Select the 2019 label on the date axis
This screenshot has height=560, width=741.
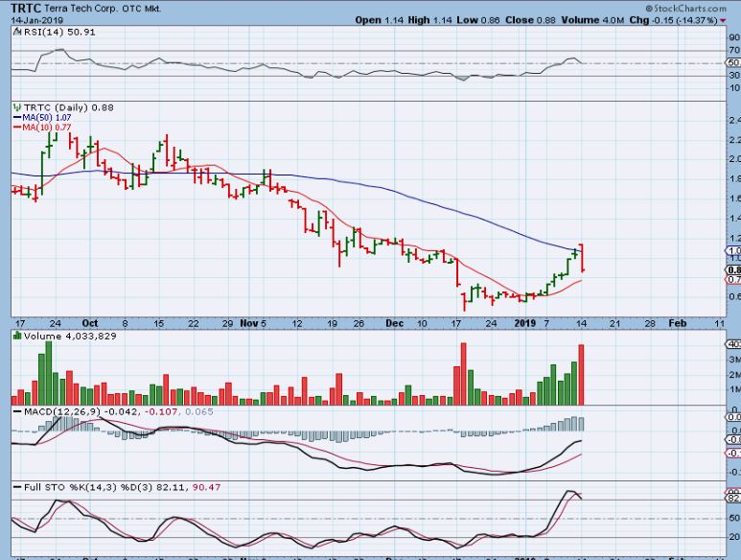click(525, 323)
